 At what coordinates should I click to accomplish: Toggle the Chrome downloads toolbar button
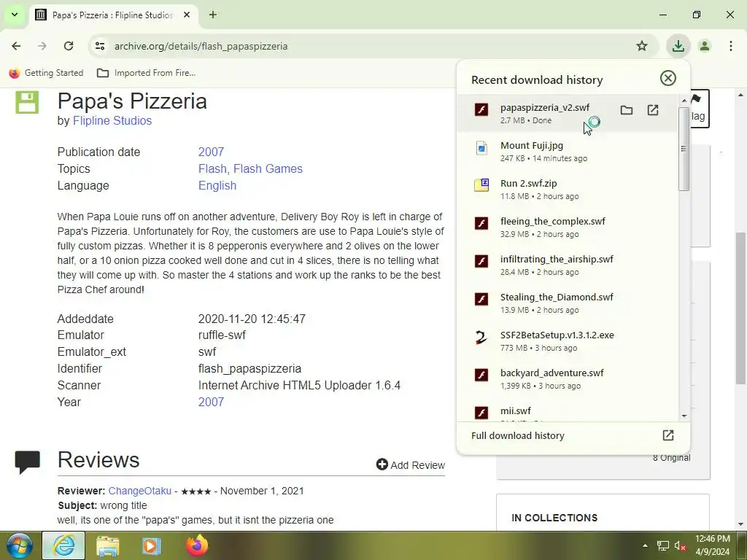click(x=678, y=46)
